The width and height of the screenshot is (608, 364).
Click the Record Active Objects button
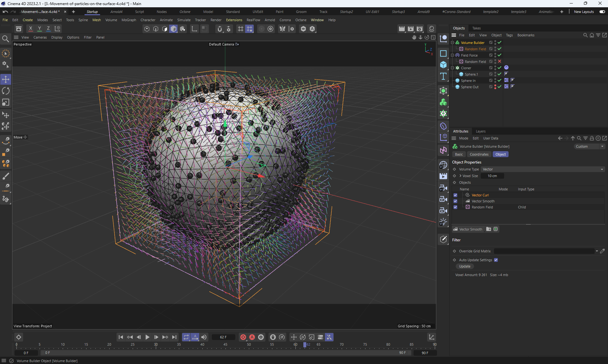[x=243, y=337]
